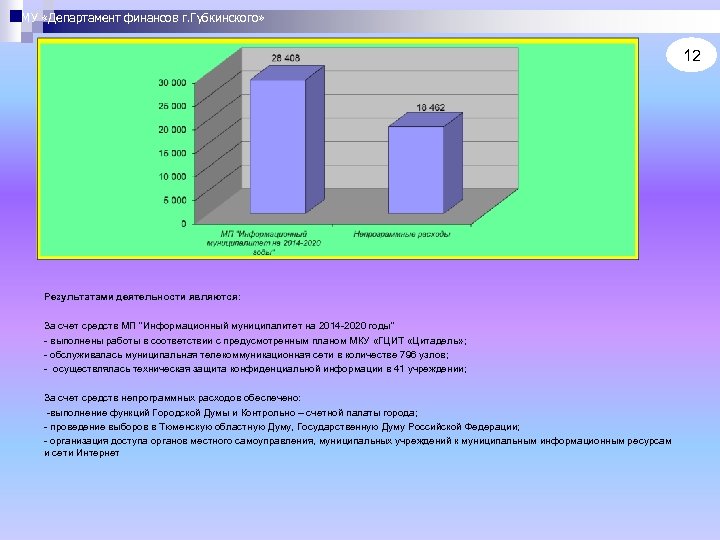720x540 pixels.
Task: Click the text «и сети Интернет»
Action: (82, 453)
